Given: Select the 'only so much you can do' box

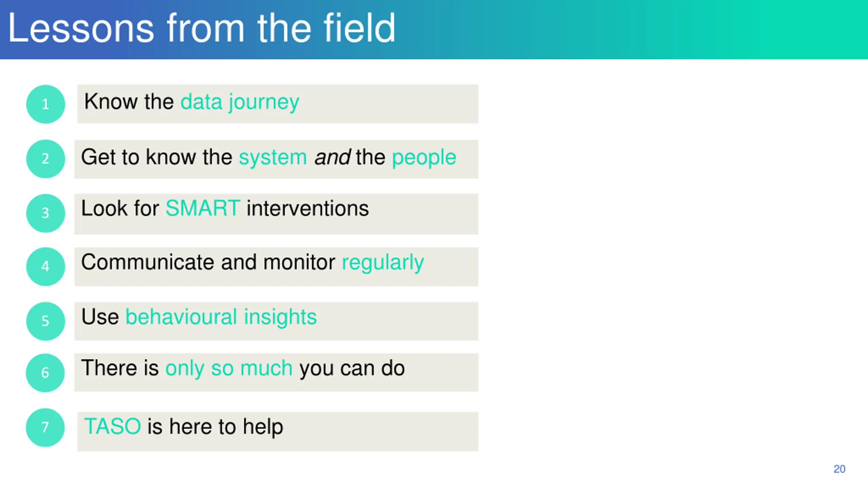Looking at the screenshot, I should [276, 372].
